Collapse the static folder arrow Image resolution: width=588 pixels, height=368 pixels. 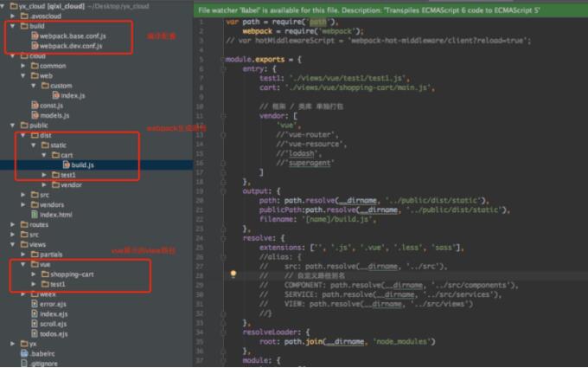coord(34,145)
